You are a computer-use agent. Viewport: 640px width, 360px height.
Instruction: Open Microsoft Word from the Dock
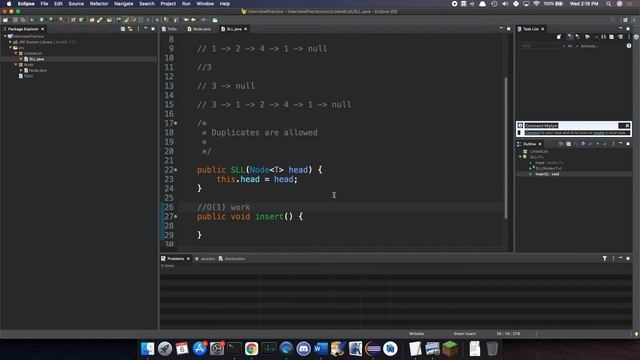321,349
